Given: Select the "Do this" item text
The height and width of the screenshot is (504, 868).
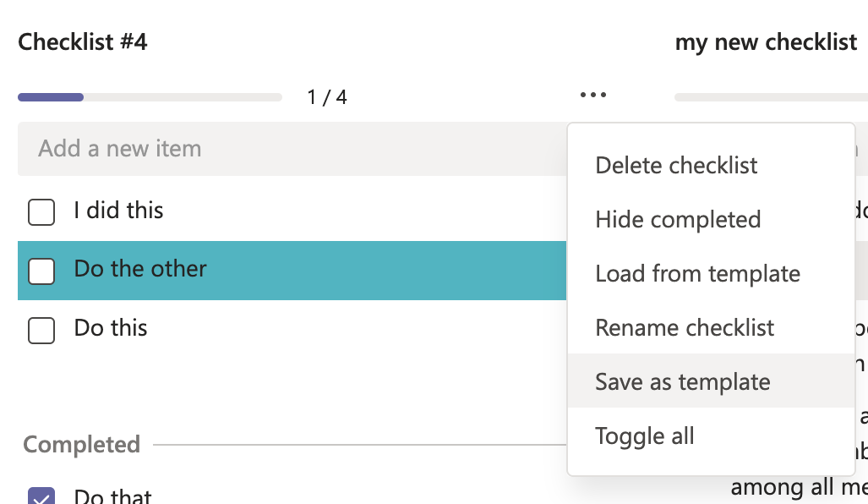Looking at the screenshot, I should pyautogui.click(x=110, y=329).
